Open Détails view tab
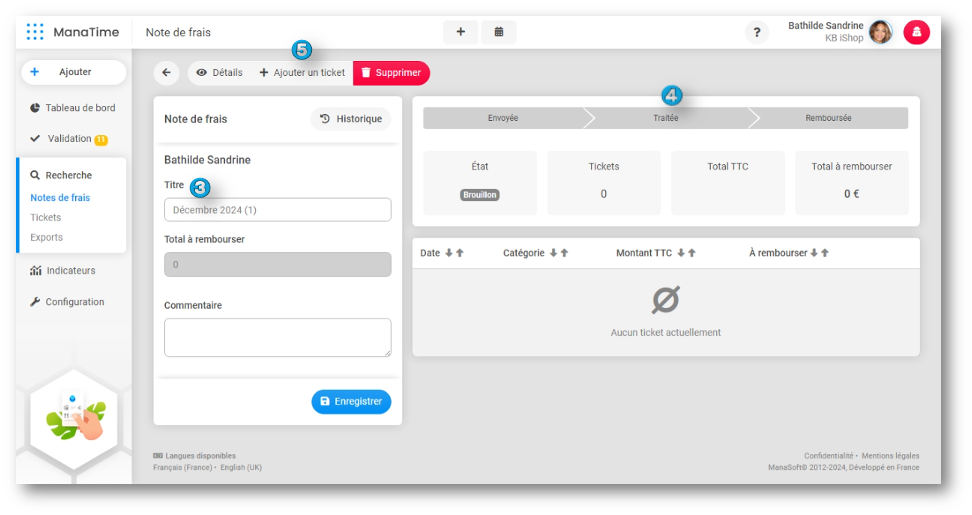The width and height of the screenshot is (972, 515). click(x=219, y=73)
